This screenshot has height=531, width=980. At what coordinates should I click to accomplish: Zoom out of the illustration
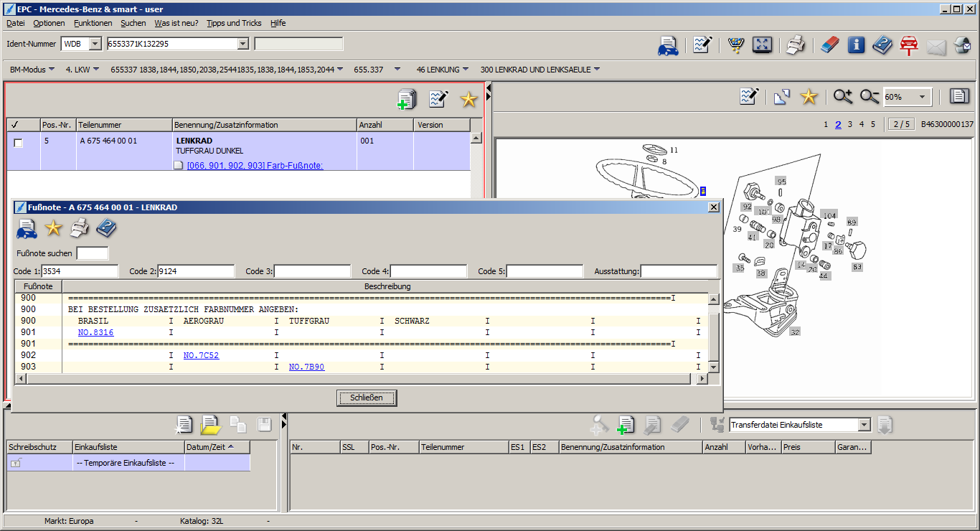(870, 96)
